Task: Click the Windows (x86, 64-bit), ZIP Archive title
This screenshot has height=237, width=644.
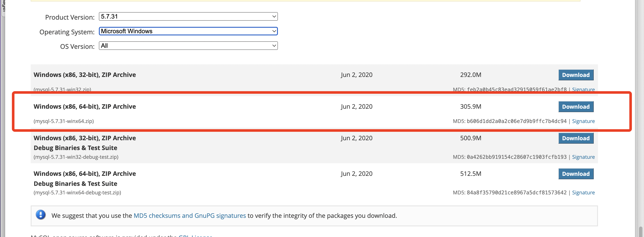Action: 85,107
